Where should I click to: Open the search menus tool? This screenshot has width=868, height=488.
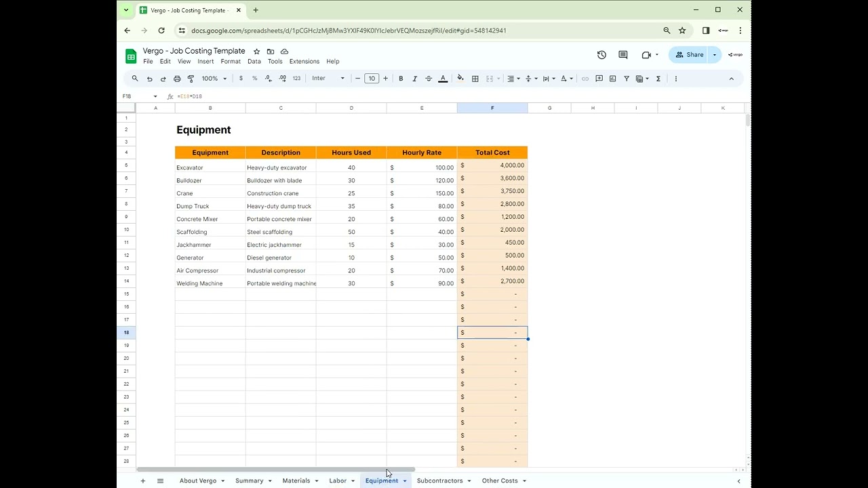(x=135, y=79)
